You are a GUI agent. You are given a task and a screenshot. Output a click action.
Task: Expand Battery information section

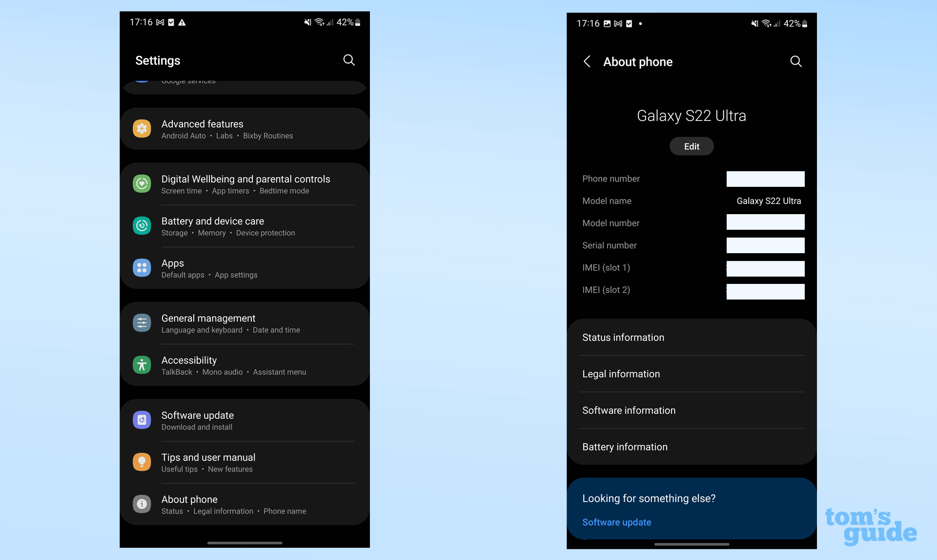(692, 446)
